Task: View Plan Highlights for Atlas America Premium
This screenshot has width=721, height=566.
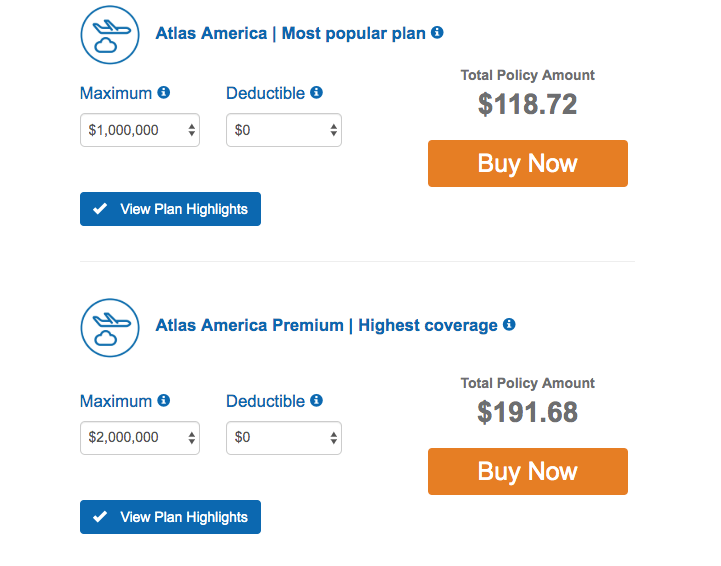Action: pyautogui.click(x=170, y=517)
